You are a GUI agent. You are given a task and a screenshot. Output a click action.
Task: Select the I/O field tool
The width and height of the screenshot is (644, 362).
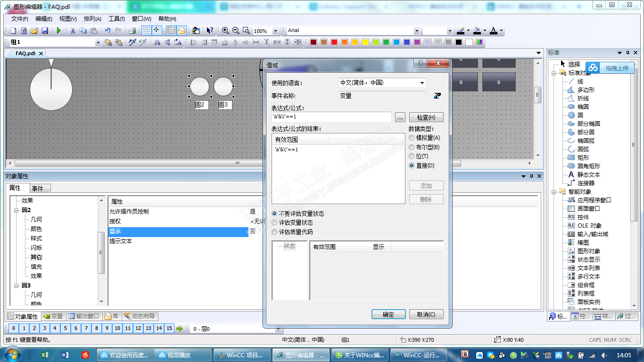[587, 234]
